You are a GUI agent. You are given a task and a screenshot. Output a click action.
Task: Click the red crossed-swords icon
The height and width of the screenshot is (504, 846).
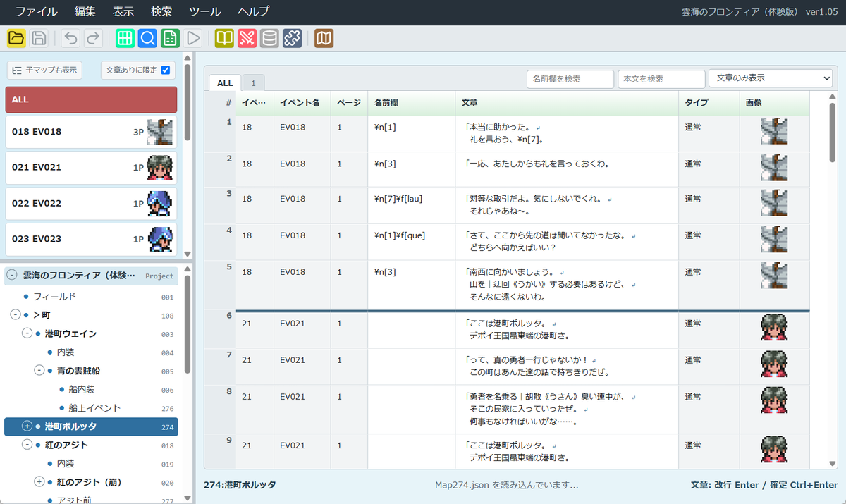(x=247, y=38)
